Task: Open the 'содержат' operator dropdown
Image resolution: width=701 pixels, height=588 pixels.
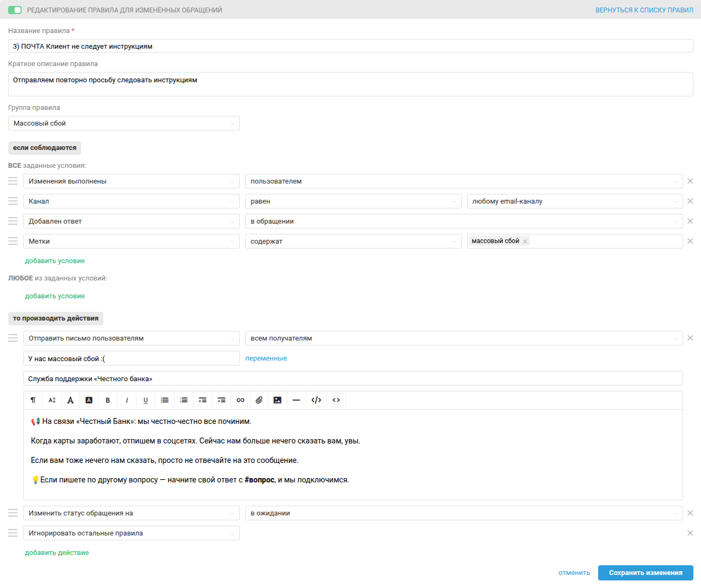Action: pos(353,241)
